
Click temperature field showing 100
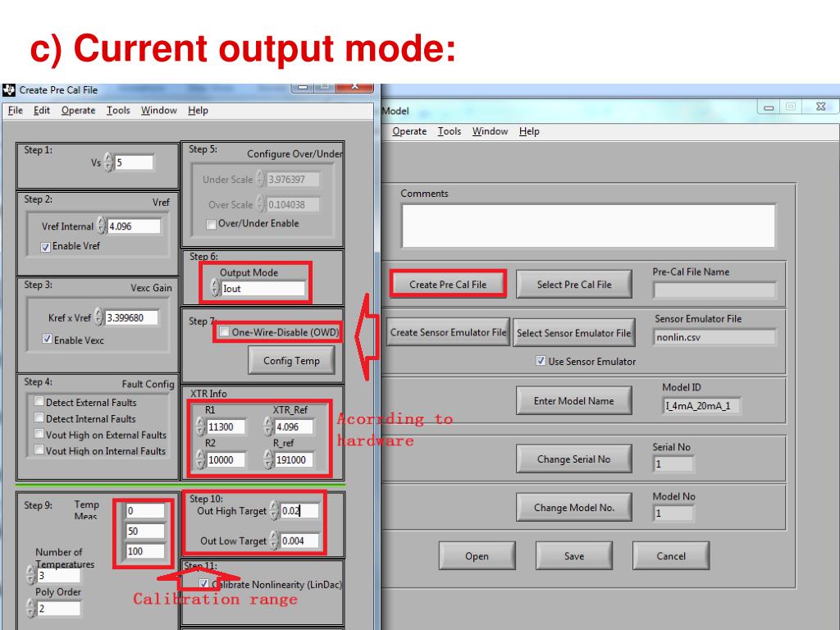(145, 550)
